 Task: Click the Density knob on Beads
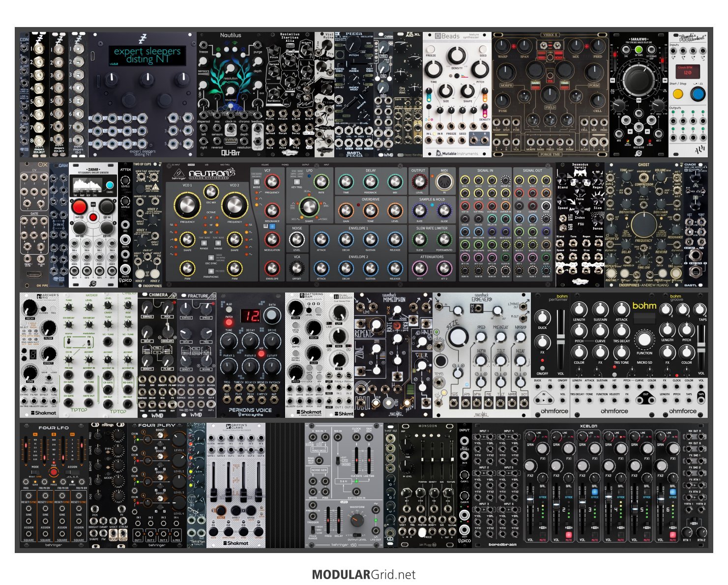coord(457,55)
